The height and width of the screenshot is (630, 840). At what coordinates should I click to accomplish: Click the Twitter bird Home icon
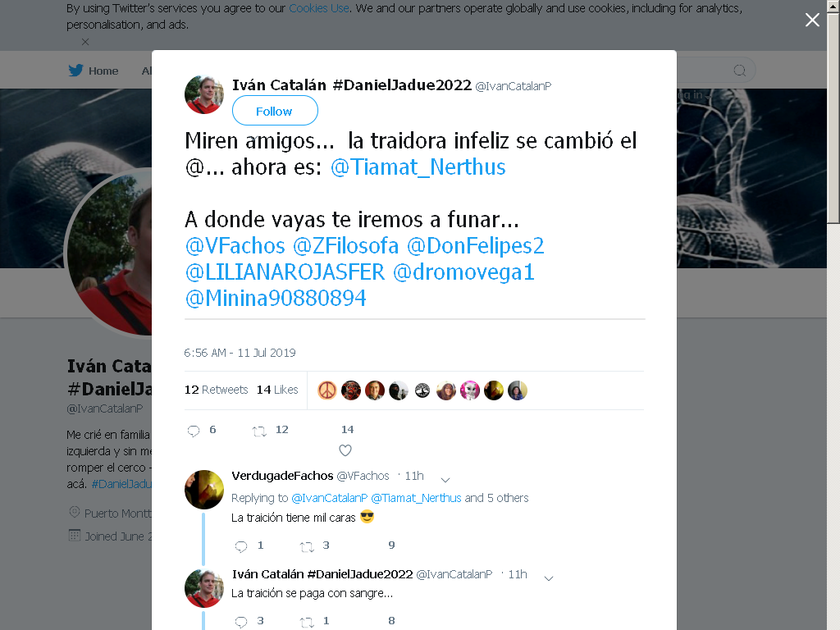76,71
